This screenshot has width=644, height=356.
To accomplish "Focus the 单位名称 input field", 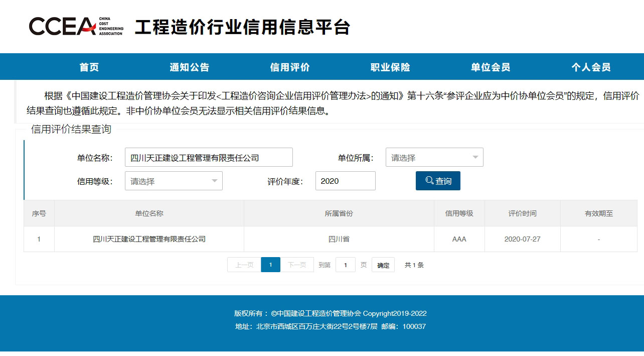I will (209, 157).
